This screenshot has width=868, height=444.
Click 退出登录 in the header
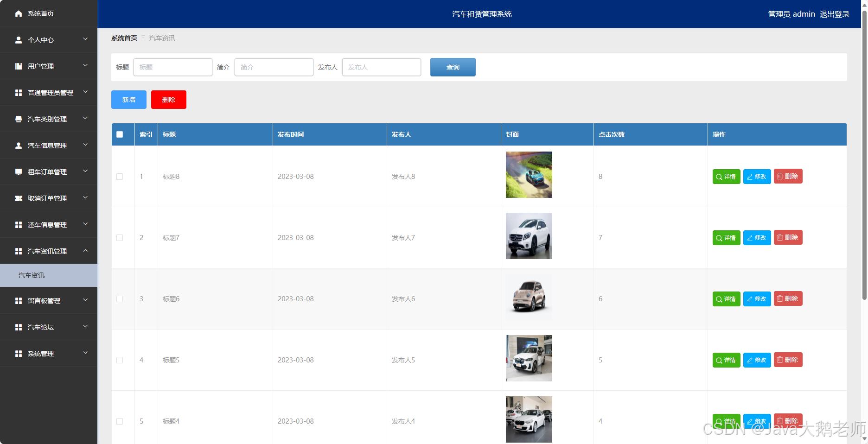click(835, 14)
